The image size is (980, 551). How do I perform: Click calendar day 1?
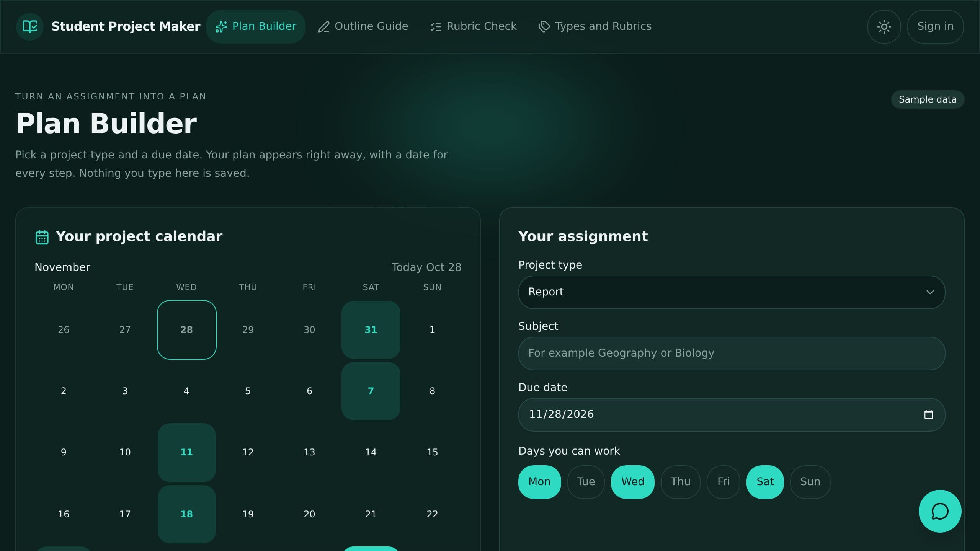[432, 329]
